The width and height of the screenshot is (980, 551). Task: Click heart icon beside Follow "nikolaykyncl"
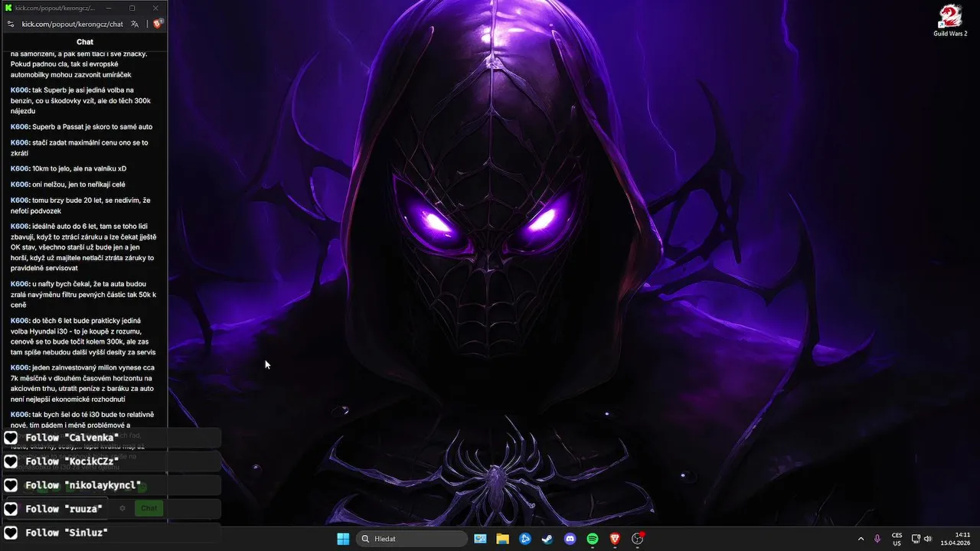(11, 485)
